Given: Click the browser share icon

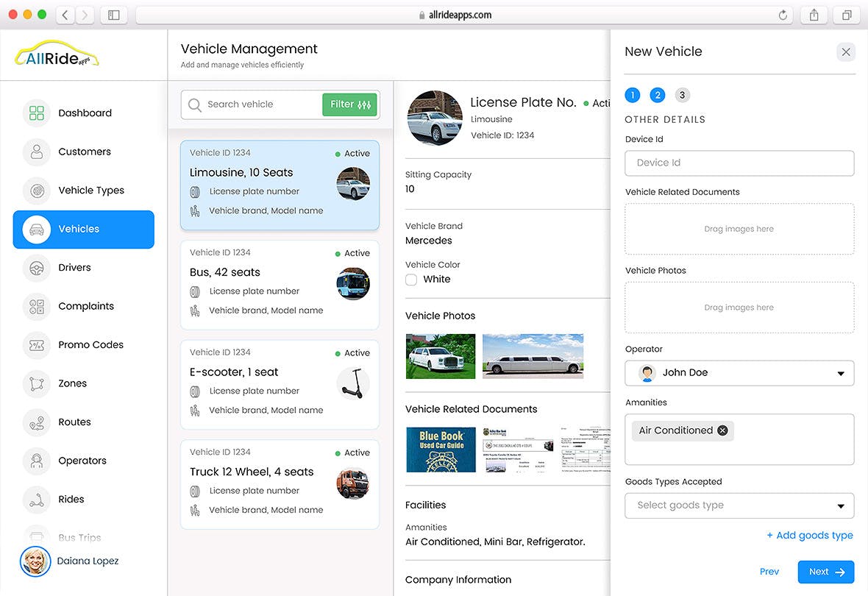Looking at the screenshot, I should pyautogui.click(x=814, y=15).
